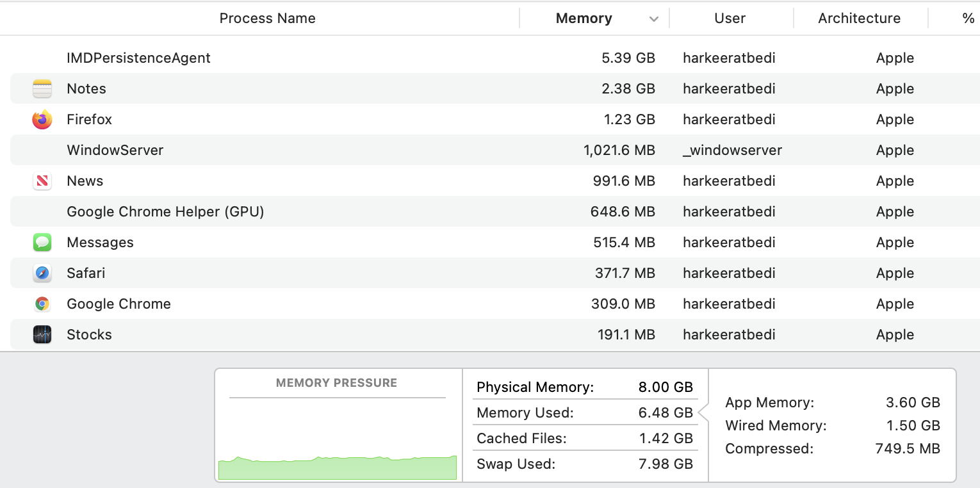
Task: Toggle sort order via Memory column chevron
Action: pyautogui.click(x=653, y=19)
